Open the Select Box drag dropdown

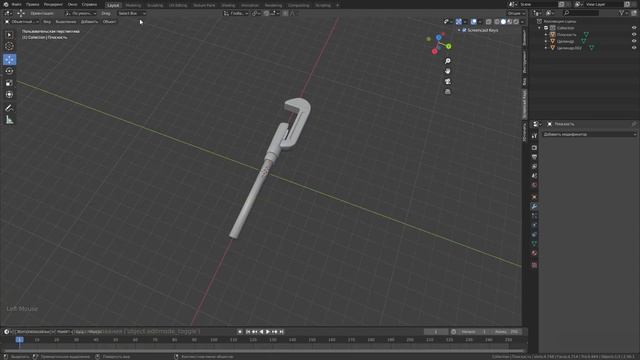(x=131, y=13)
